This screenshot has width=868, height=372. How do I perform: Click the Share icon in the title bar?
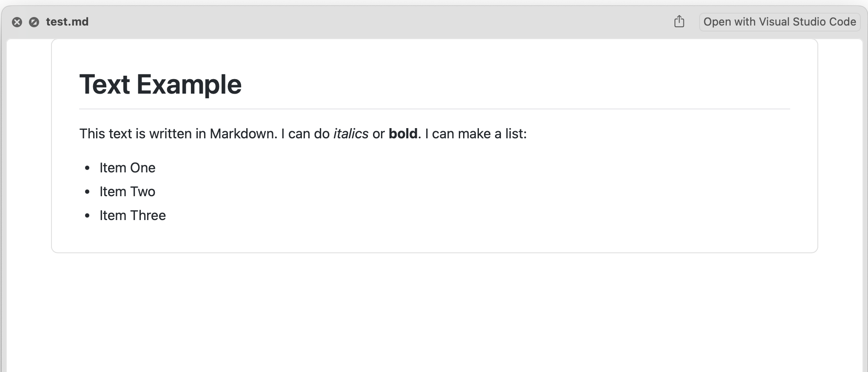click(x=679, y=21)
